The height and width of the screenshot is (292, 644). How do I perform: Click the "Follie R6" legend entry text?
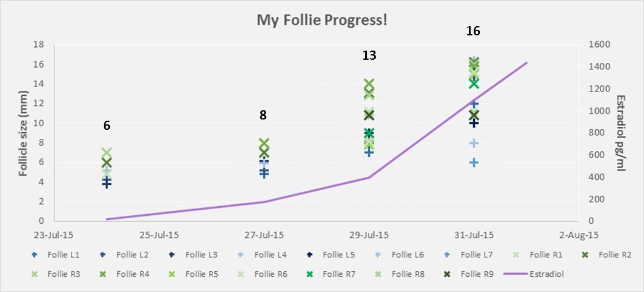click(272, 274)
